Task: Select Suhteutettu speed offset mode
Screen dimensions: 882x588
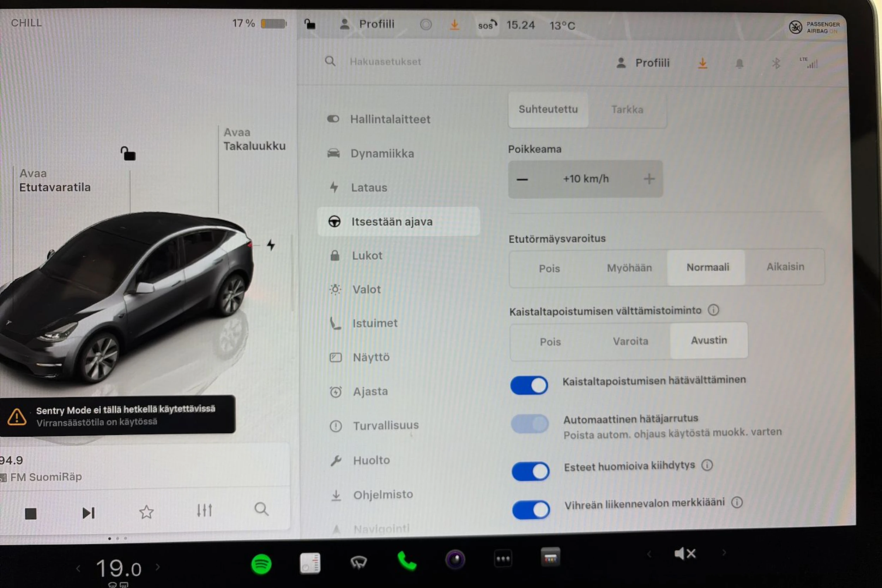Action: (548, 109)
